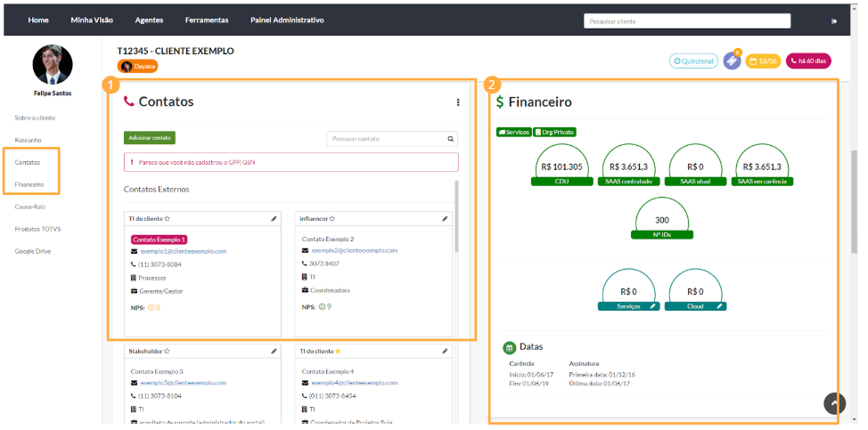Click the search magnifier in Procurar contato

click(x=451, y=139)
